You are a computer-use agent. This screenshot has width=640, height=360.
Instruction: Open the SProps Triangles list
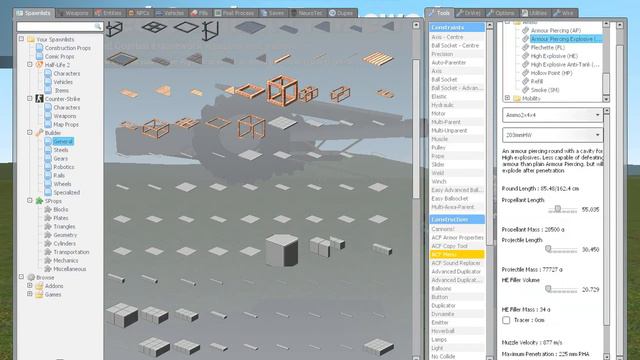[64, 227]
